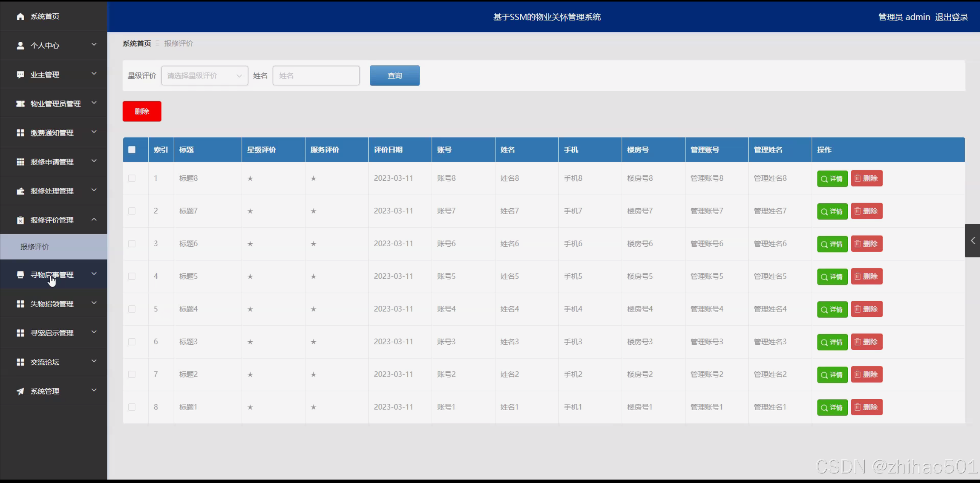Expand the 缴费通知管理 menu chevron
This screenshot has height=483, width=980.
coord(94,132)
